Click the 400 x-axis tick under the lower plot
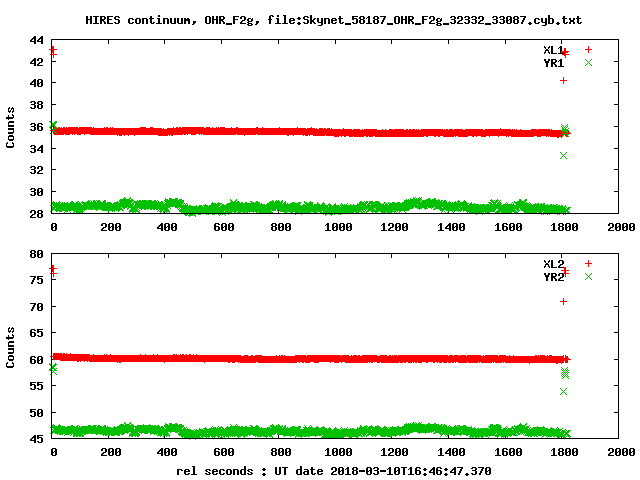This screenshot has width=640, height=480. coord(167,452)
